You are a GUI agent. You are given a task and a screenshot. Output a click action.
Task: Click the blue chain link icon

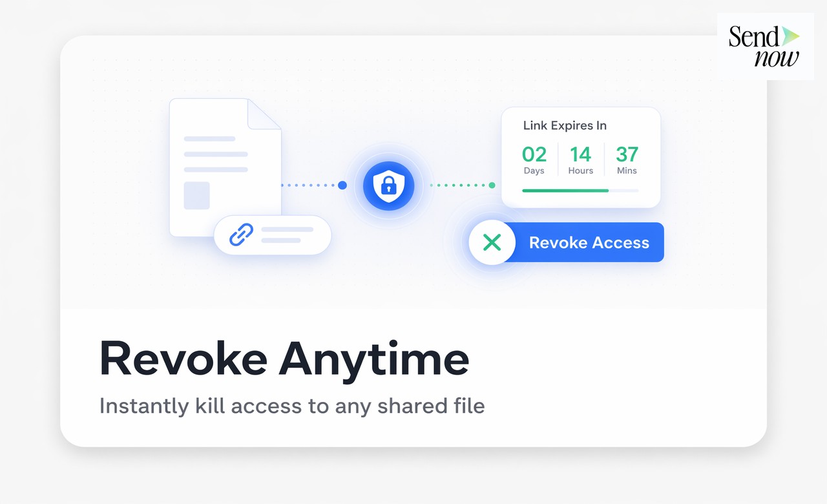[x=242, y=235]
